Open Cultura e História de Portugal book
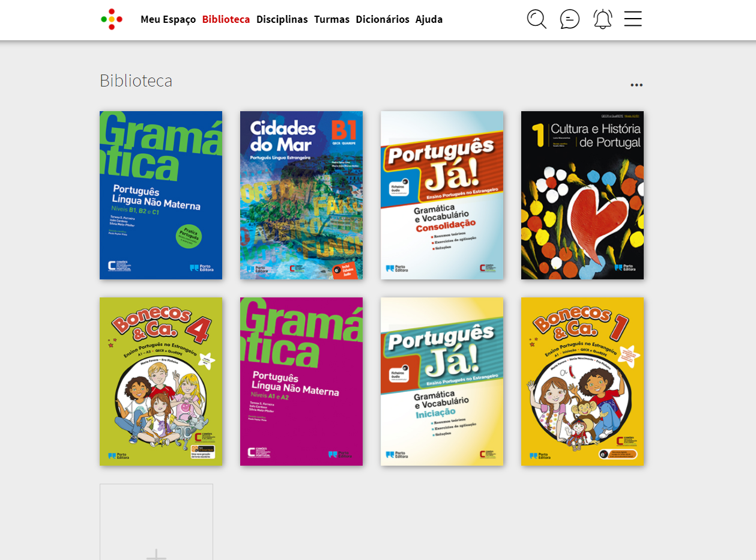This screenshot has width=756, height=560. [x=582, y=195]
